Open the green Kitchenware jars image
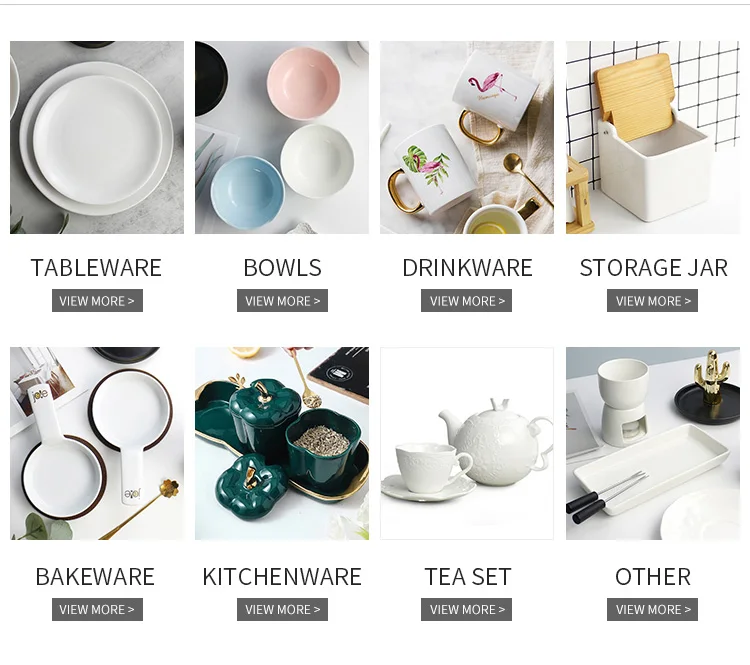Screen dimensions: 750x665 tap(282, 443)
